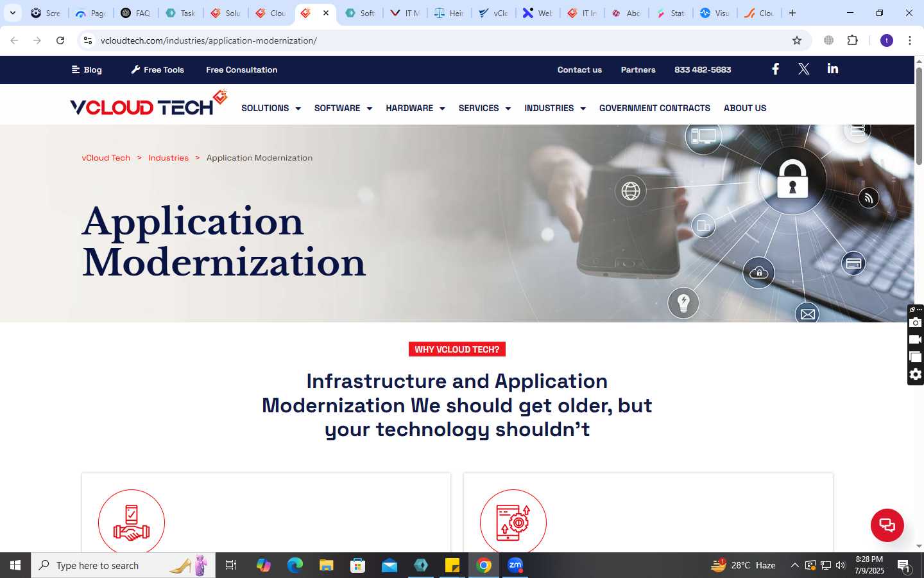This screenshot has height=578, width=924.
Task: Open the Contact us link
Action: [x=579, y=69]
